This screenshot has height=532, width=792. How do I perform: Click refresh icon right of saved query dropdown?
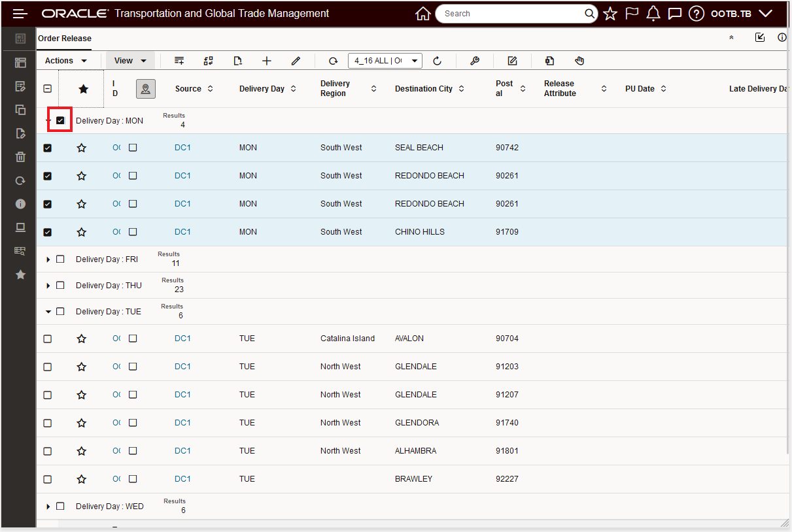(438, 61)
